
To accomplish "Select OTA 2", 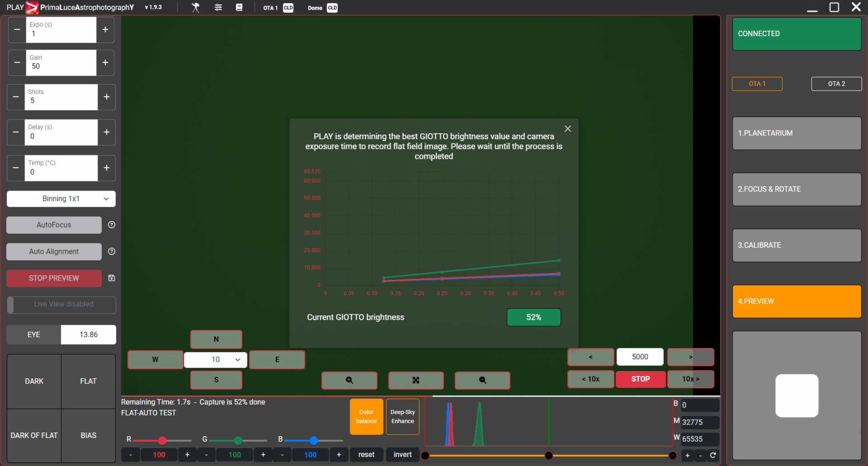I will [x=836, y=84].
